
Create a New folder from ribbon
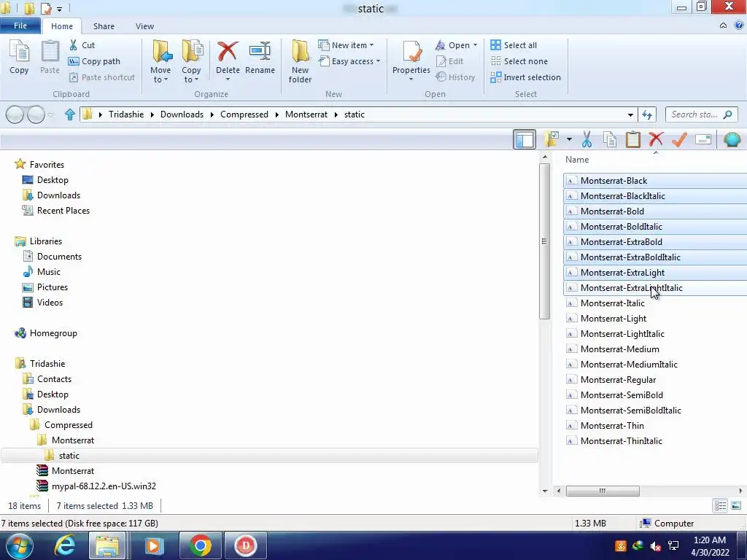(300, 62)
